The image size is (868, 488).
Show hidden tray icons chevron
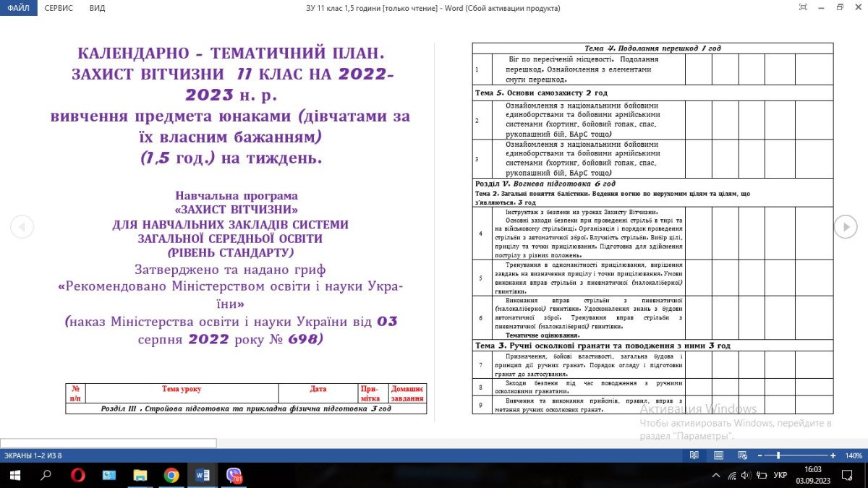coord(716,475)
